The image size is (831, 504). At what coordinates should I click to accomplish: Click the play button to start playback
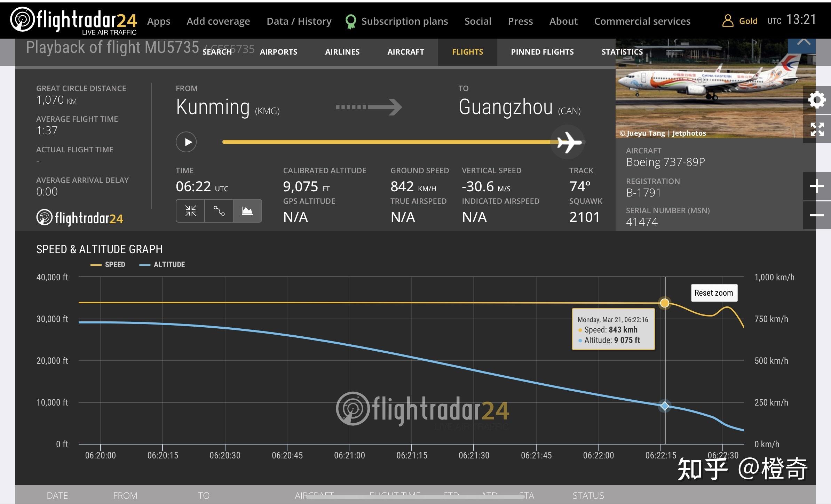pos(187,141)
